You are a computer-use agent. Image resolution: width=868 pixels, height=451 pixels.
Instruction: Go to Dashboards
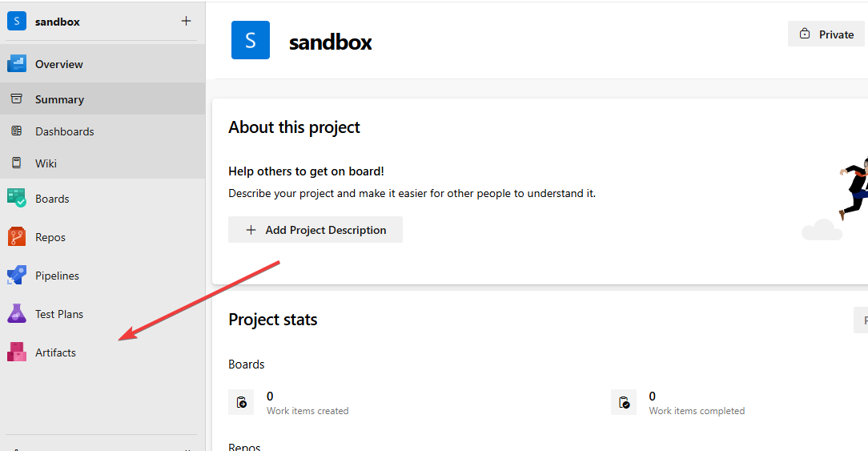(x=102, y=131)
